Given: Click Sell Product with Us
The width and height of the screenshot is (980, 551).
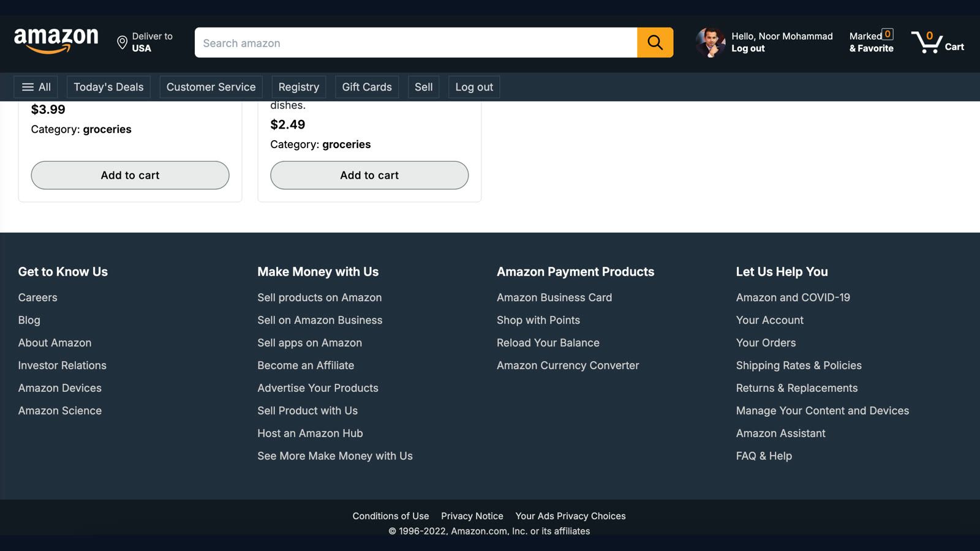Looking at the screenshot, I should (x=307, y=411).
